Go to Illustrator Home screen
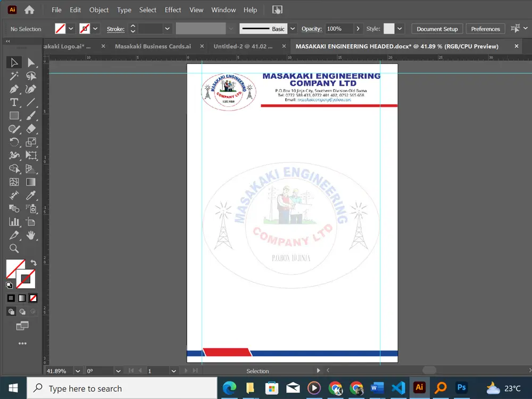This screenshot has height=399, width=532. tap(29, 10)
